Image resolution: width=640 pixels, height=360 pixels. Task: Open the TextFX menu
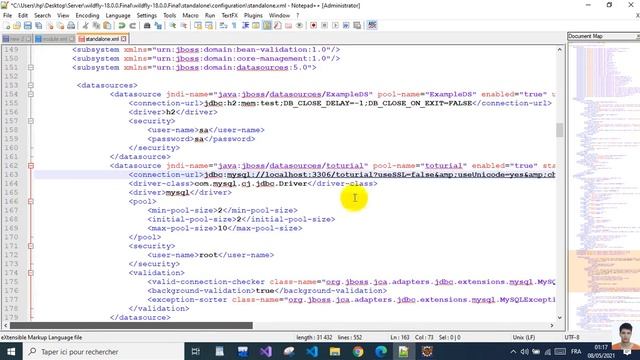pyautogui.click(x=229, y=15)
